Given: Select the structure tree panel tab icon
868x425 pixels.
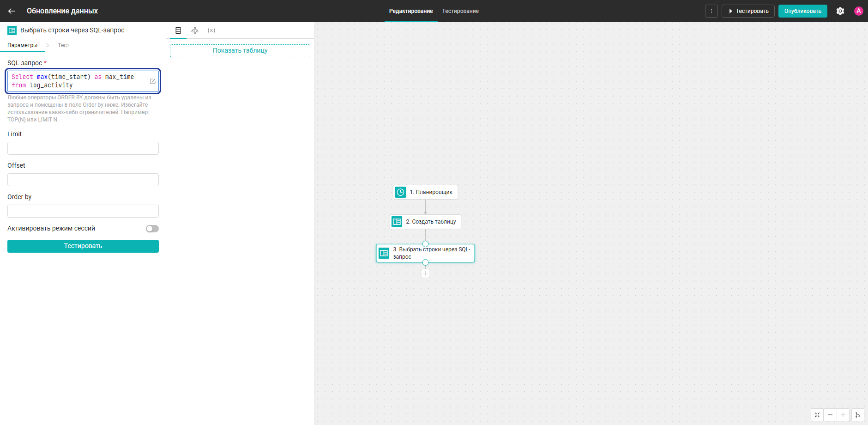Looking at the screenshot, I should tap(195, 30).
